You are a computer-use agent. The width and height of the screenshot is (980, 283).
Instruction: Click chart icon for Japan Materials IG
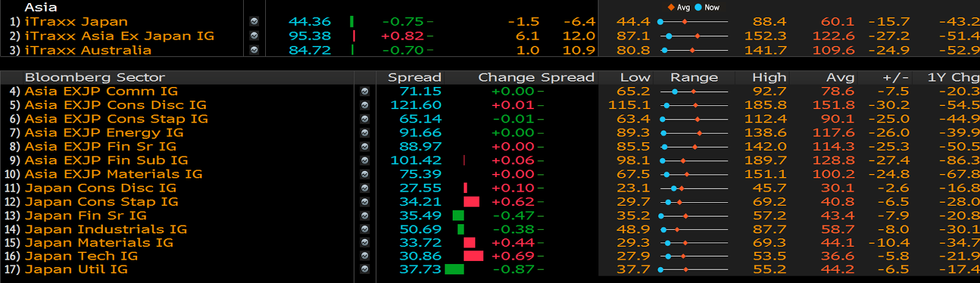coord(364,243)
